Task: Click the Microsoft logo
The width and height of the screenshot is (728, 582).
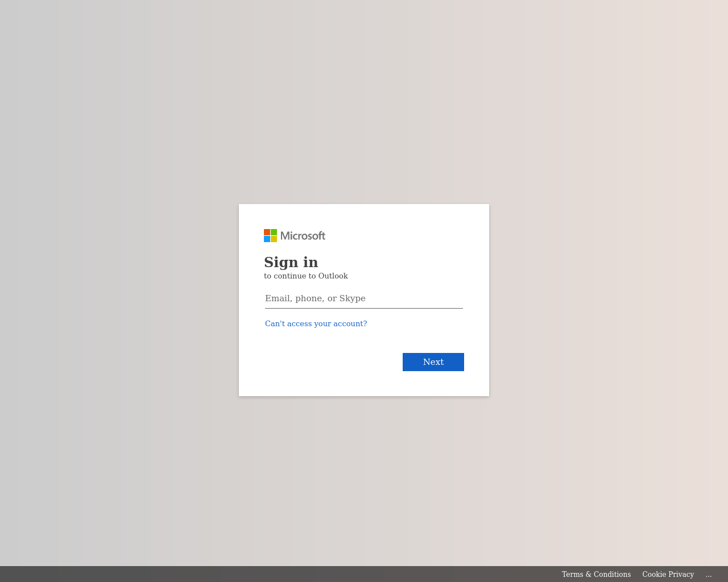Action: click(295, 236)
